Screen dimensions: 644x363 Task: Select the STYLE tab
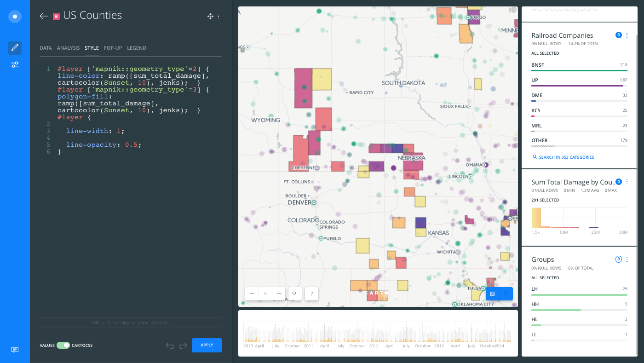click(92, 48)
